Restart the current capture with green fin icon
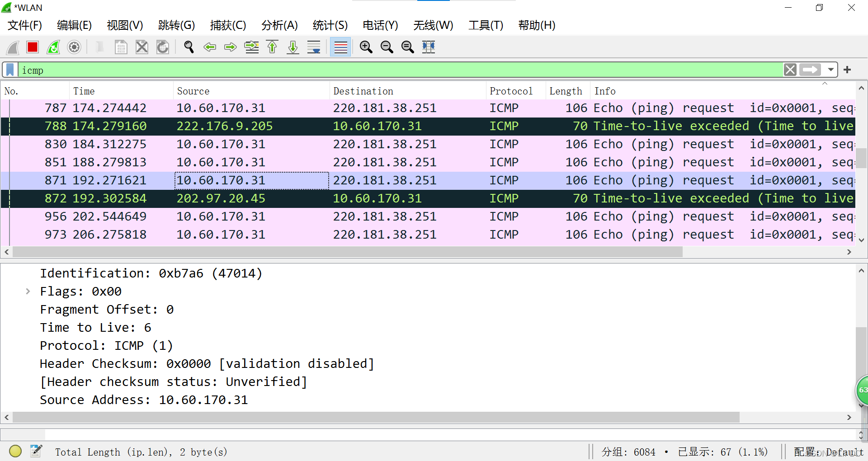The width and height of the screenshot is (868, 461). [53, 47]
